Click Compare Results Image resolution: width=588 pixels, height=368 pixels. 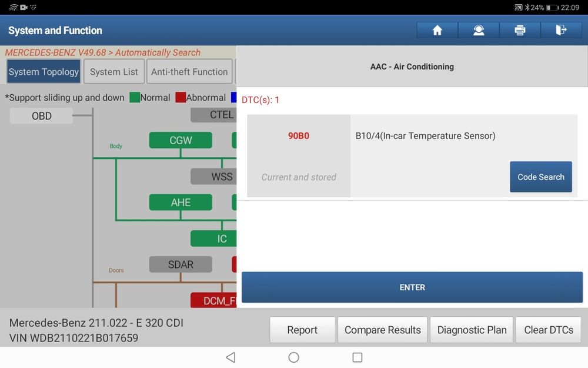[383, 330]
